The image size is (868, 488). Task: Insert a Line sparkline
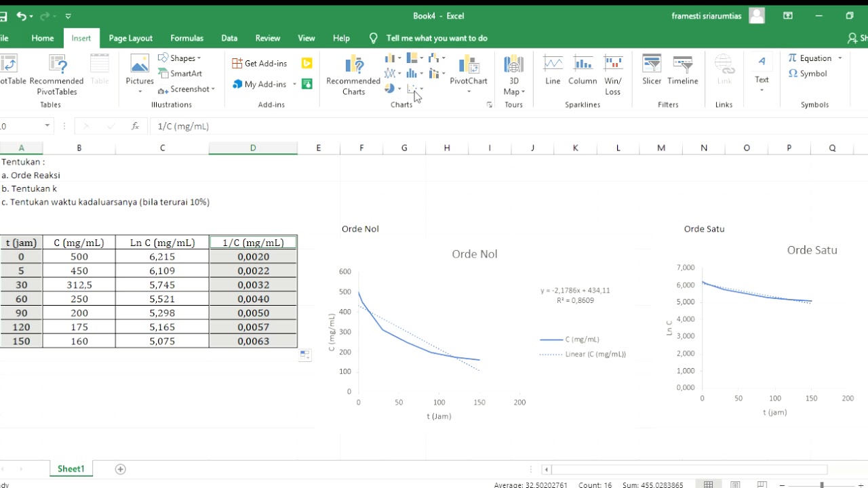[553, 71]
